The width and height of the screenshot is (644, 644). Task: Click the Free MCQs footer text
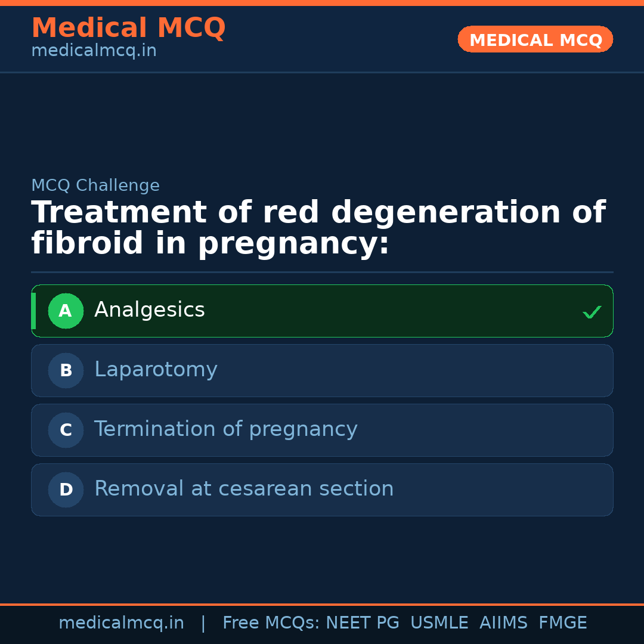click(271, 623)
